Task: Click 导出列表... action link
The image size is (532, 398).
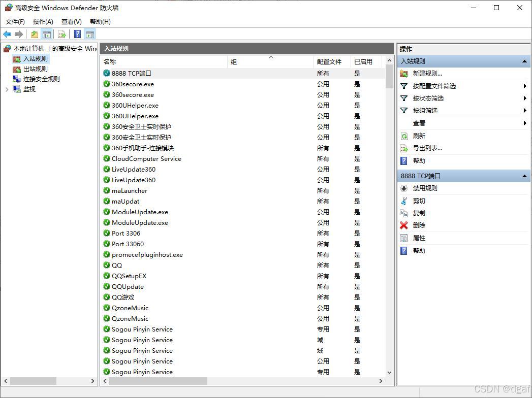Action: 427,148
